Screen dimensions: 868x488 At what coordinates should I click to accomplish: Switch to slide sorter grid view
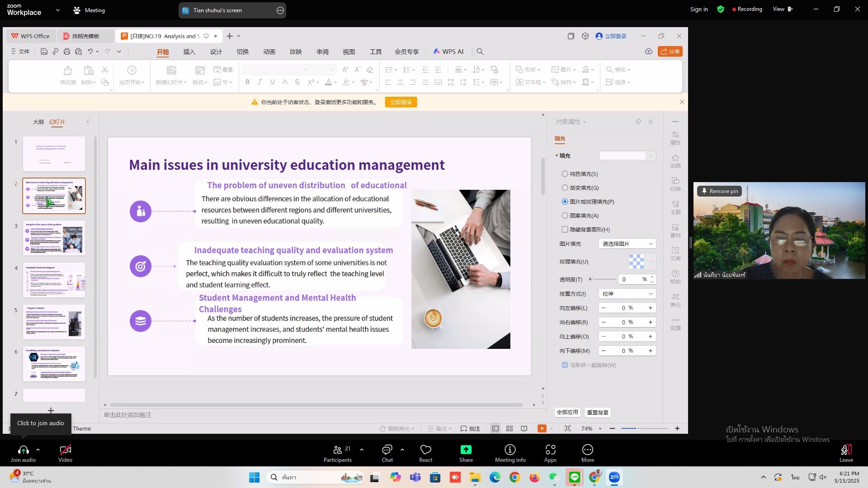[x=509, y=428]
